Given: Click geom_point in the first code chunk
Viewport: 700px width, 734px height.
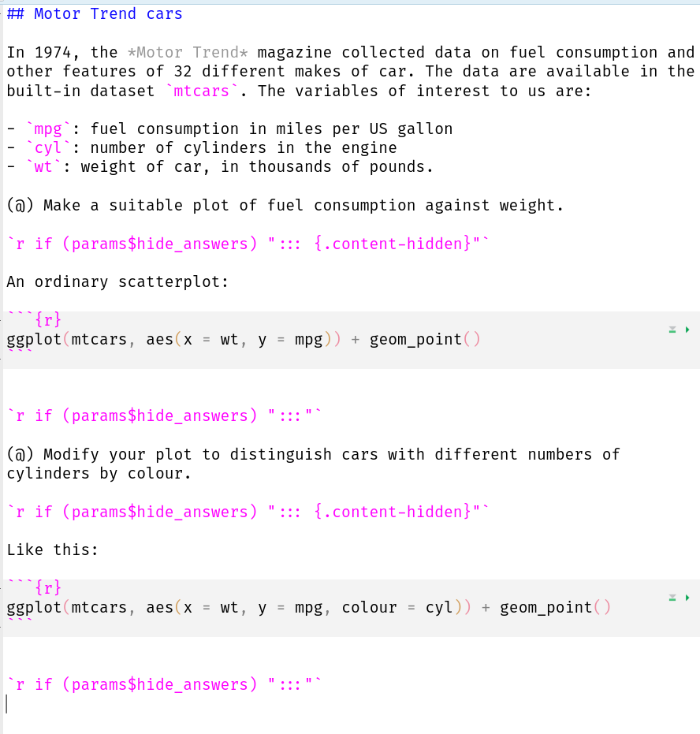Looking at the screenshot, I should pyautogui.click(x=415, y=340).
